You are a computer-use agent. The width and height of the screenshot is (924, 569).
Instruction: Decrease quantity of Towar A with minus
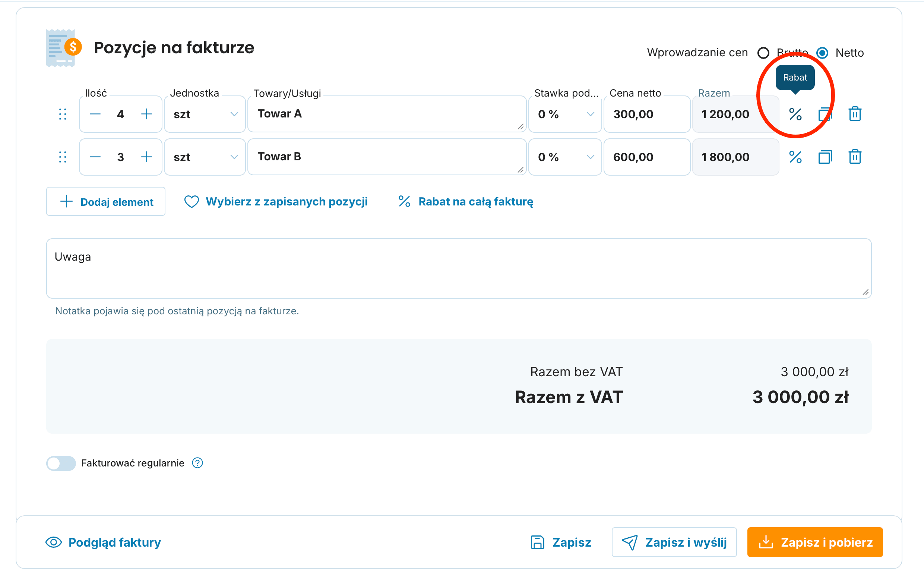tap(95, 114)
